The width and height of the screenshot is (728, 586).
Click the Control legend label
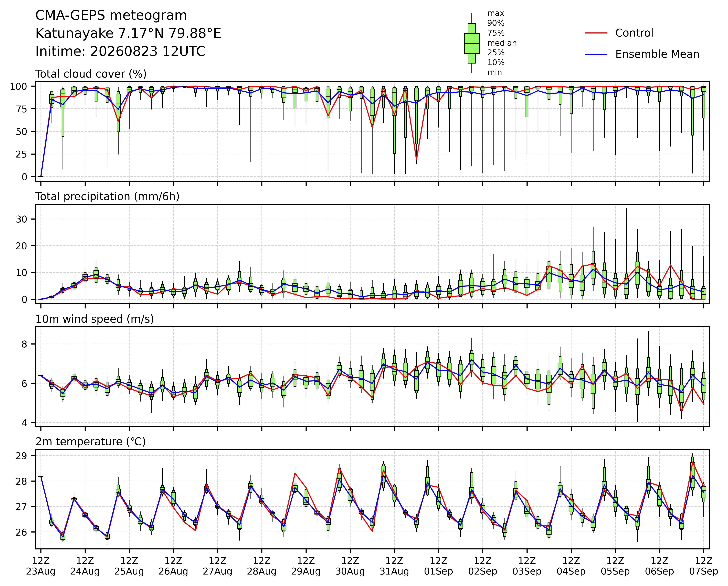point(634,33)
